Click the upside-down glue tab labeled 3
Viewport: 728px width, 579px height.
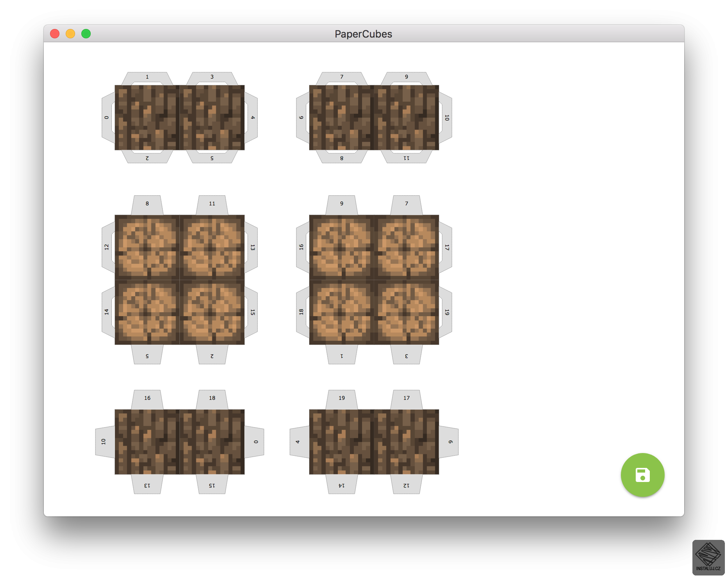[x=407, y=354]
